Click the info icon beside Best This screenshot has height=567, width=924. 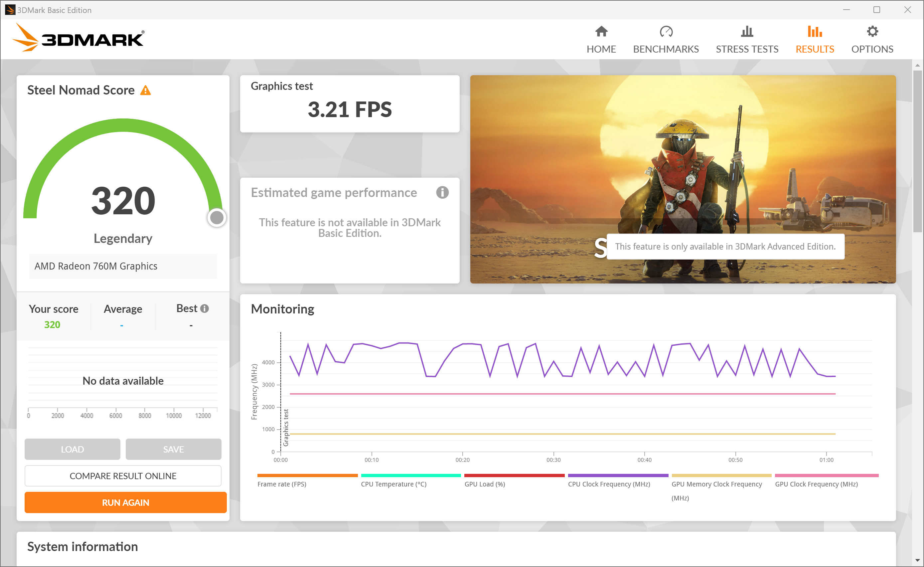tap(204, 308)
